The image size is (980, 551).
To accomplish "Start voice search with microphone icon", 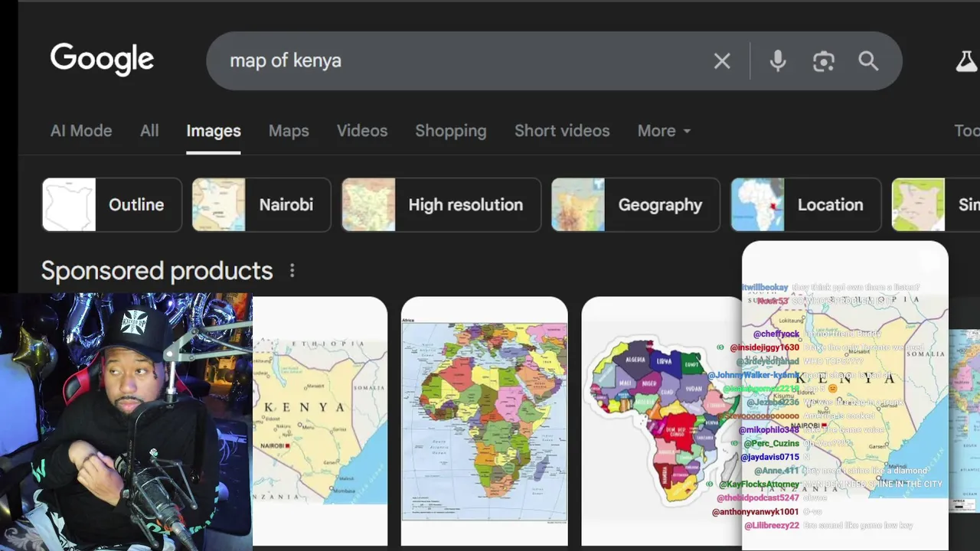I will 777,61.
